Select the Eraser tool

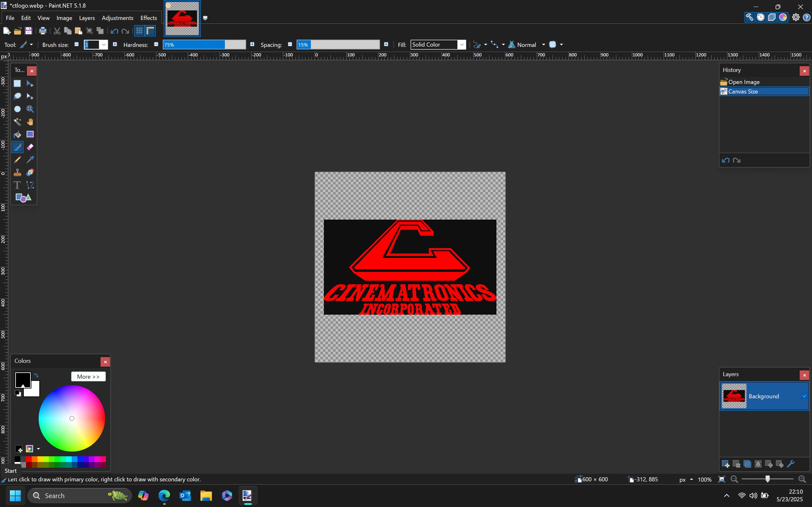(x=30, y=147)
